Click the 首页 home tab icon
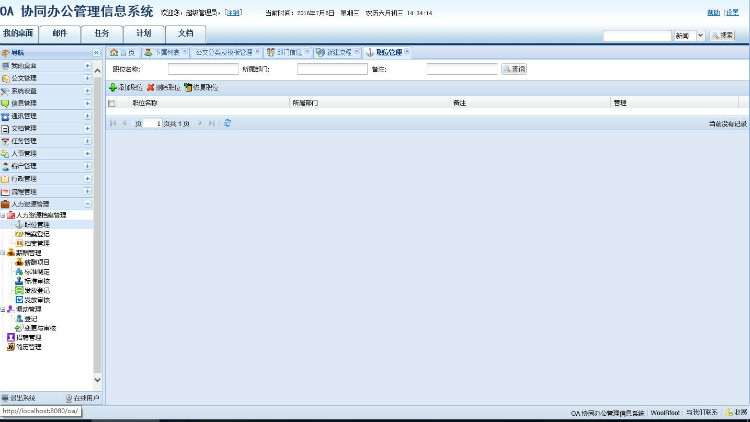 [115, 52]
